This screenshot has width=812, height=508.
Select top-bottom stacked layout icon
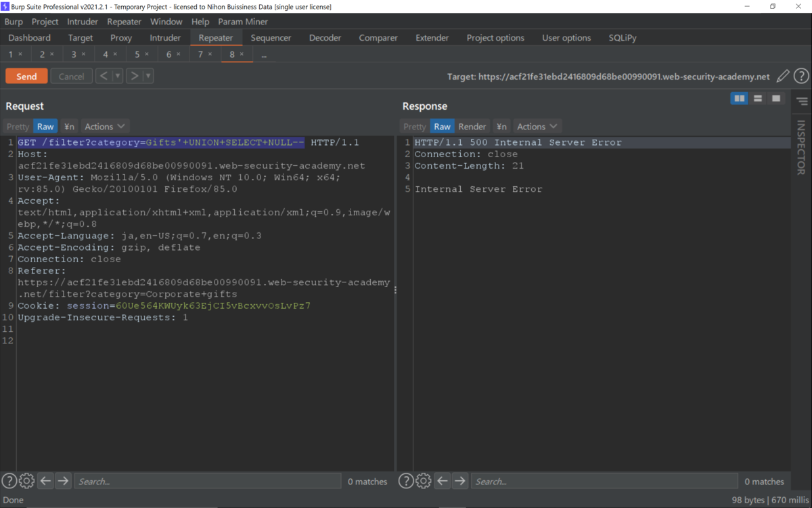coord(758,99)
